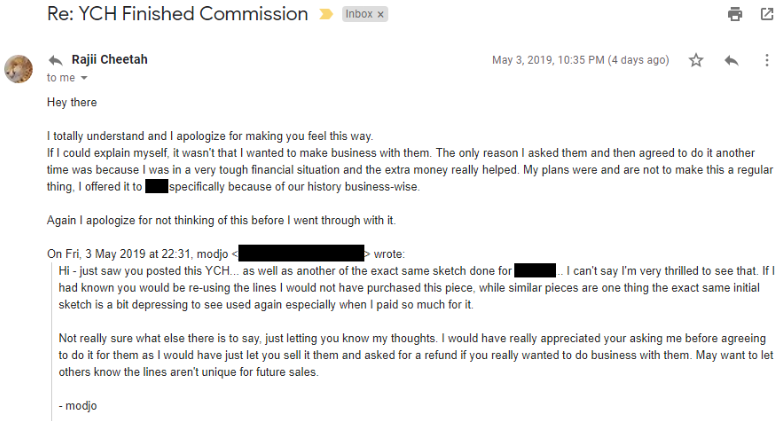Expand recipient details arrow next to 'to me'
This screenshot has width=784, height=421.
pyautogui.click(x=84, y=78)
